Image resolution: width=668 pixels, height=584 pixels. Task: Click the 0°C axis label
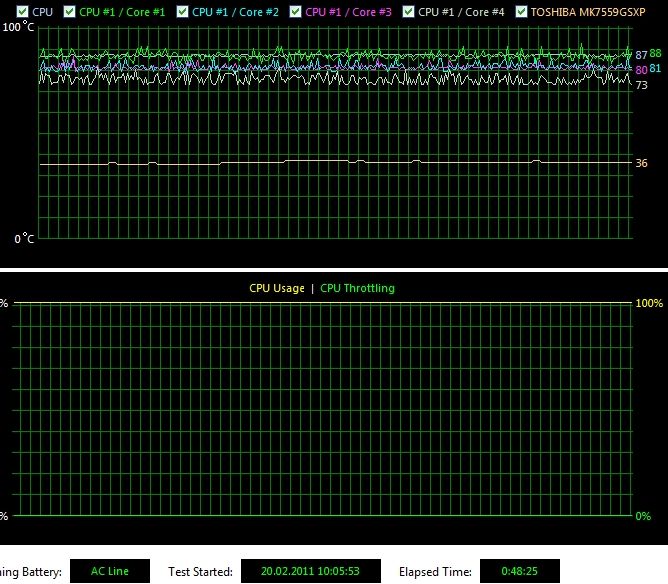pyautogui.click(x=24, y=239)
